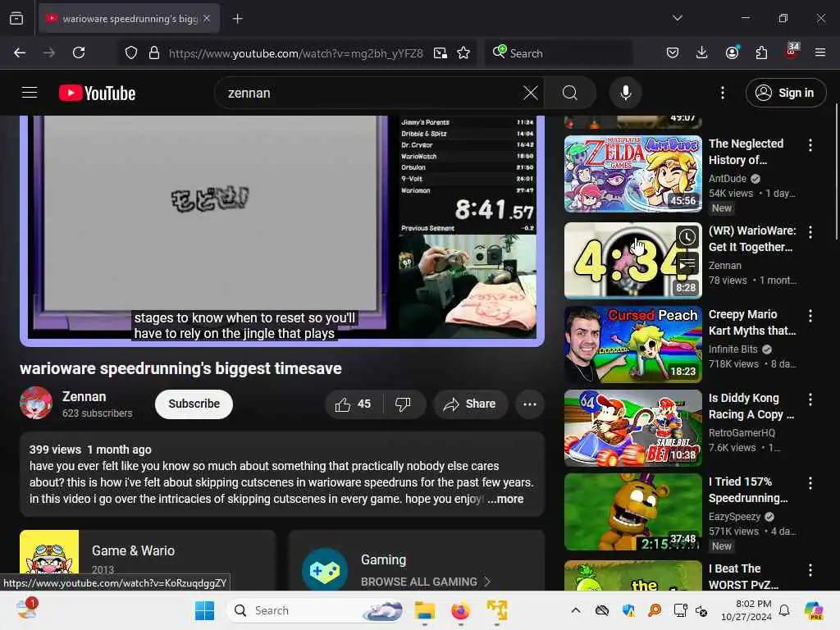Open options for The Neglected History video
The image size is (840, 630).
(810, 144)
